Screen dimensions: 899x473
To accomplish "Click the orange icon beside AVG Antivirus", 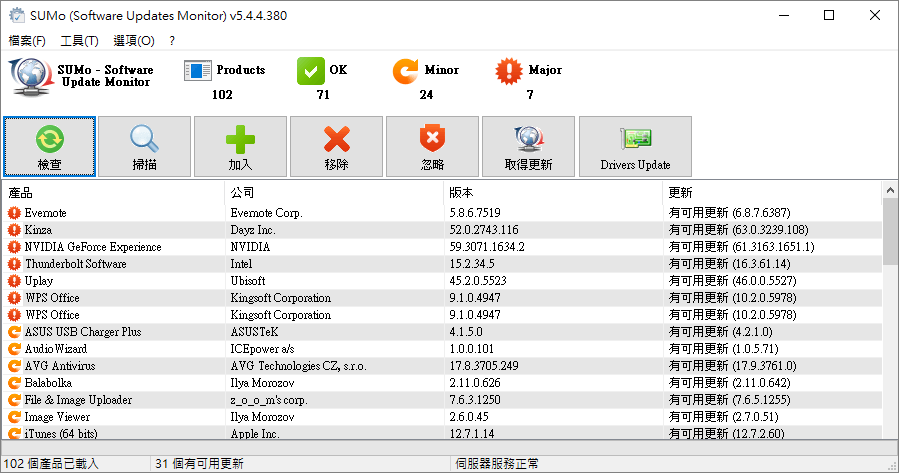I will [14, 366].
